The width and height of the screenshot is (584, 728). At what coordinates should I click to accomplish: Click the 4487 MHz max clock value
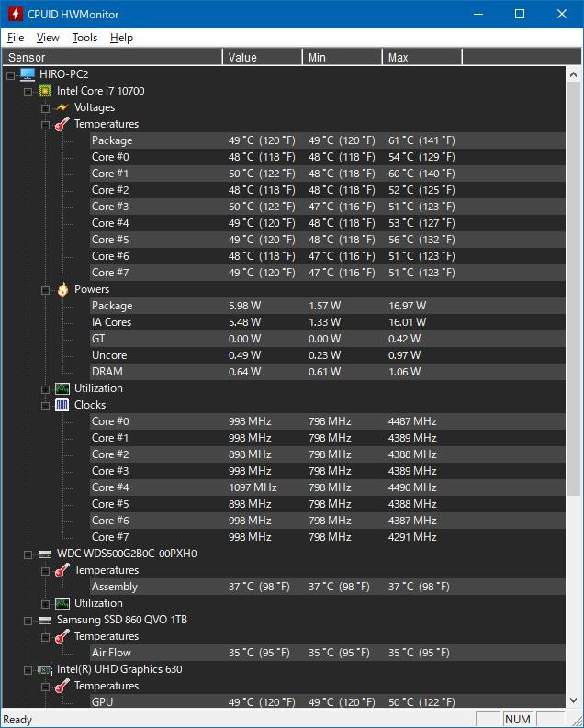(412, 421)
